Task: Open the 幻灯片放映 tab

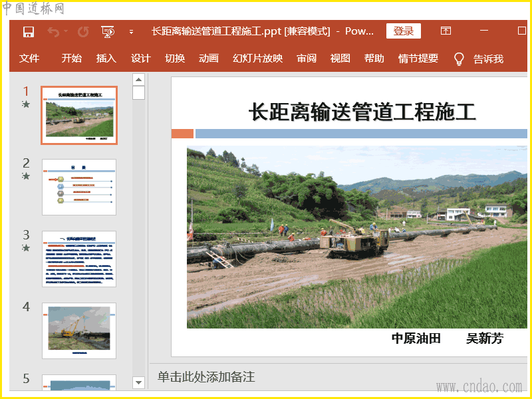Action: (258, 59)
